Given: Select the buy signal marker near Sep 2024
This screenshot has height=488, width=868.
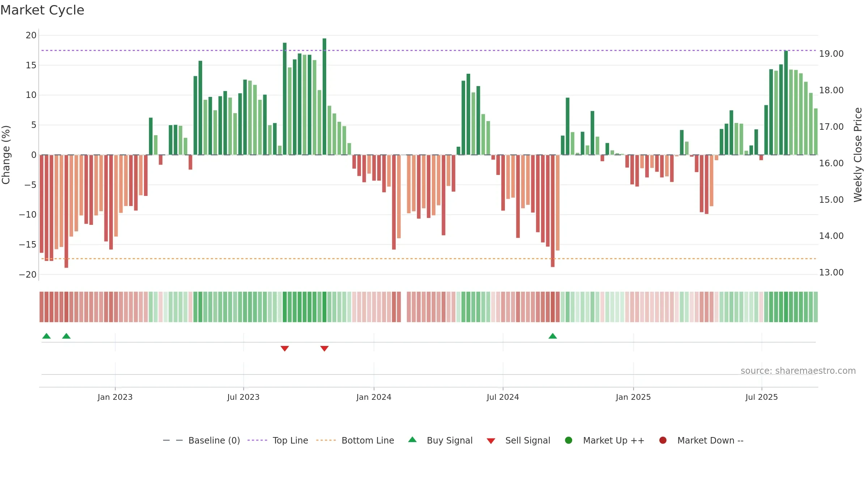Looking at the screenshot, I should click(x=553, y=336).
